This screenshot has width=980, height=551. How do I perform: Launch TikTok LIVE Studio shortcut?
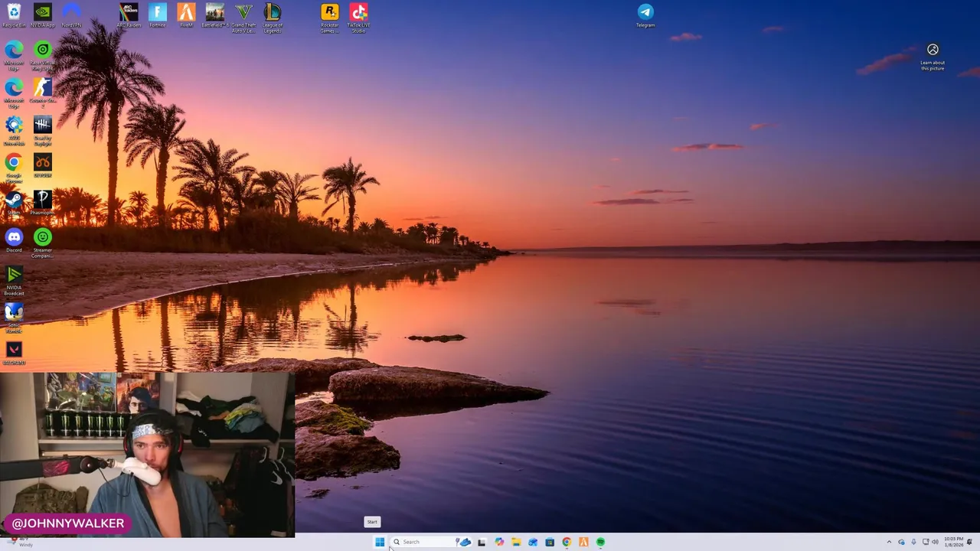coord(358,18)
